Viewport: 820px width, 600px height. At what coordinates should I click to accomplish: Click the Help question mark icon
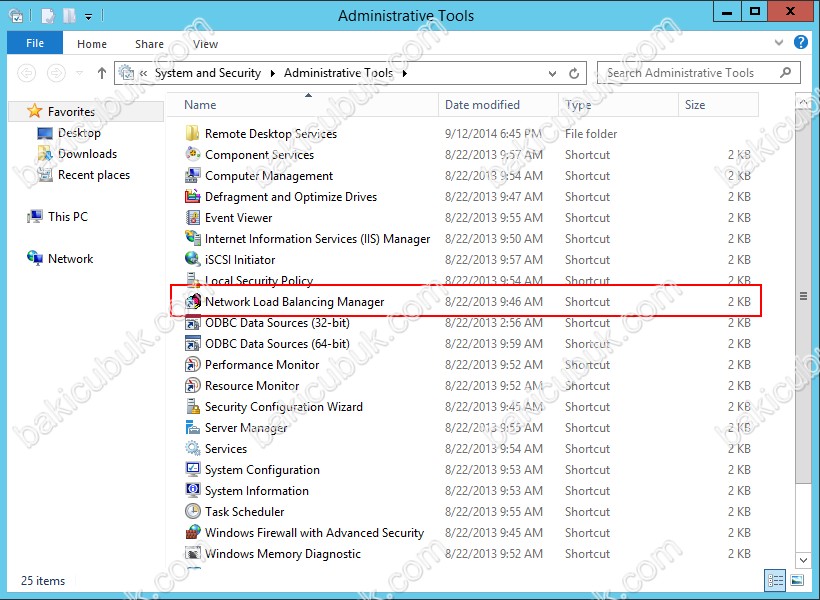800,42
